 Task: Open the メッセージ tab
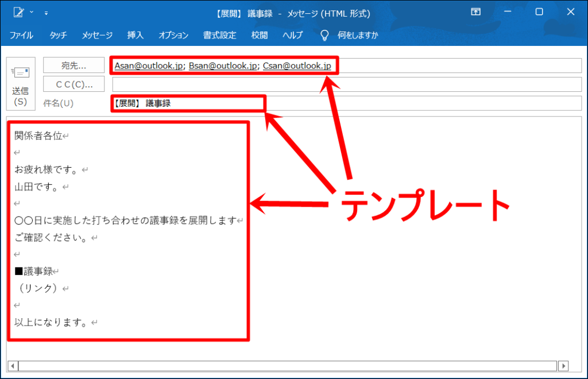coord(97,36)
